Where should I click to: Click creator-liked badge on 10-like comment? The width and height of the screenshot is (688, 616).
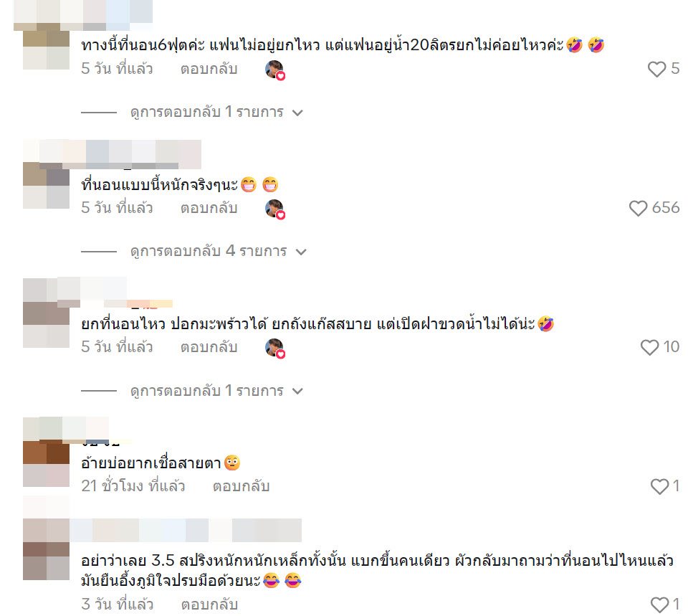275,349
